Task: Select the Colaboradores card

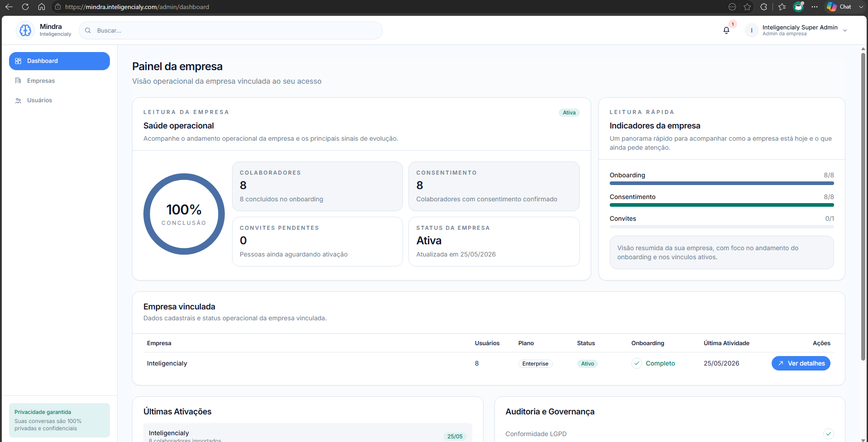Action: pyautogui.click(x=318, y=186)
